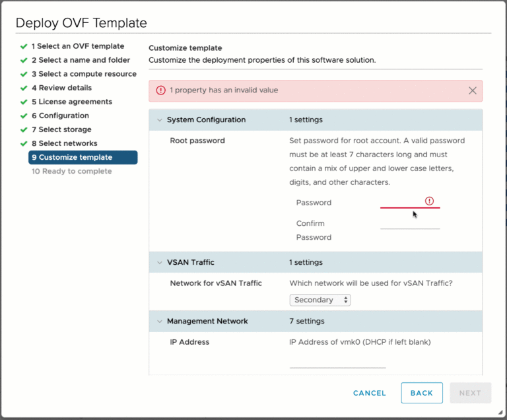Select step 3 Select a compute resource
The image size is (507, 420).
click(x=84, y=74)
